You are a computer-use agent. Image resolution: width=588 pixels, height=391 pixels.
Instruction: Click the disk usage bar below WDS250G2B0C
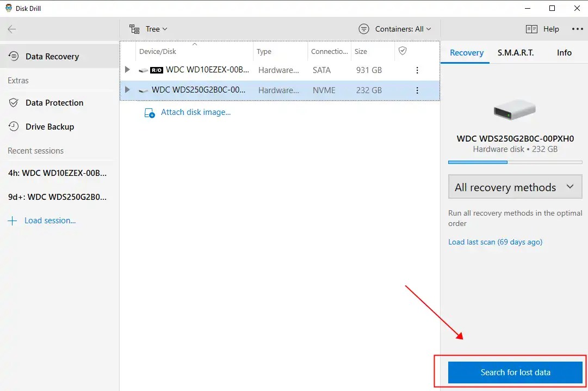515,162
